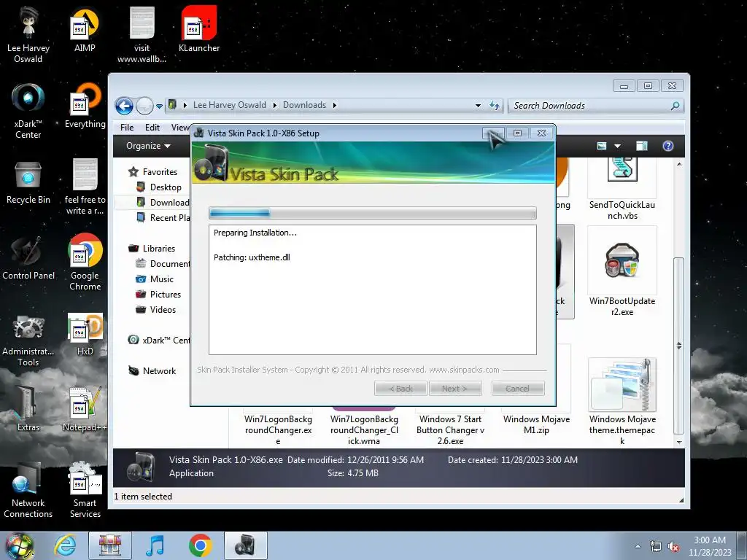The width and height of the screenshot is (747, 560).
Task: Open the Explorer taskbar button
Action: pos(110,545)
